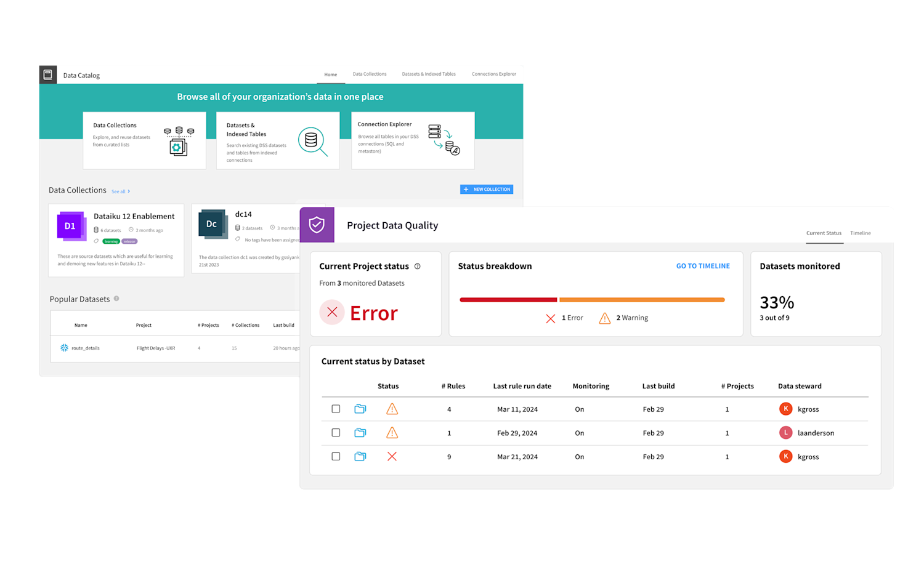Click the Data Catalog book icon
This screenshot has width=924, height=586.
coord(48,74)
